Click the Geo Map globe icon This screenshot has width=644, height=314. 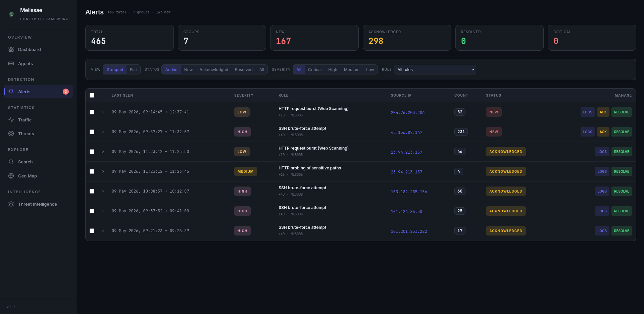point(11,176)
